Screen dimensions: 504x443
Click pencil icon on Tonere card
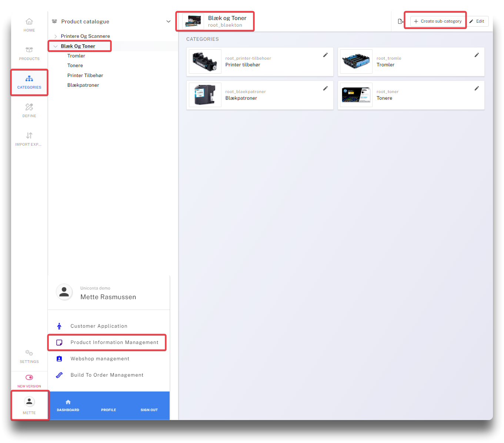477,89
